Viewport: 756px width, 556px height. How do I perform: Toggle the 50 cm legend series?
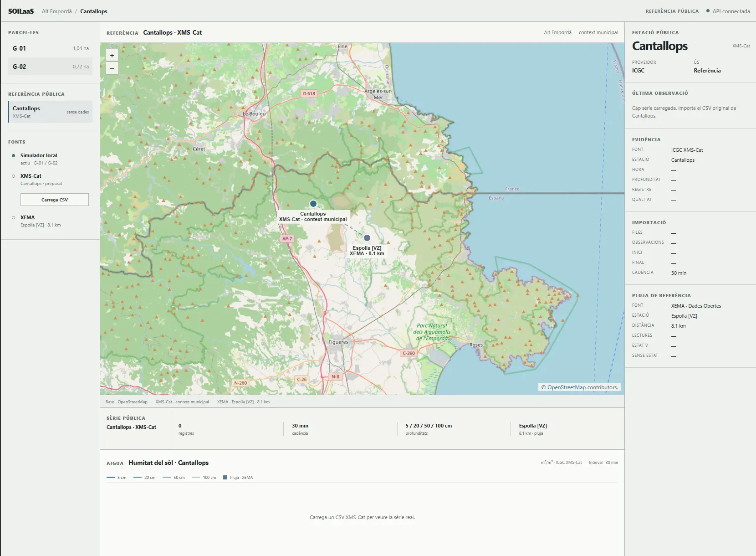click(x=174, y=478)
